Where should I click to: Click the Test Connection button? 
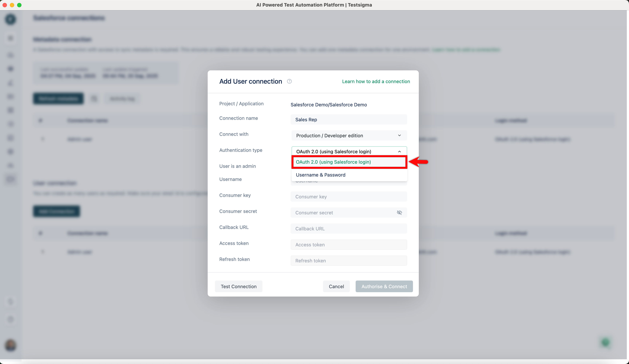click(238, 286)
